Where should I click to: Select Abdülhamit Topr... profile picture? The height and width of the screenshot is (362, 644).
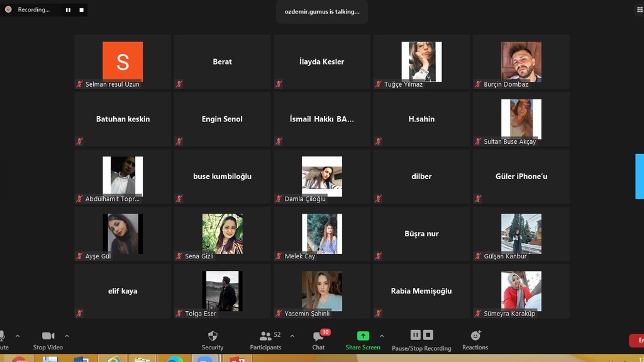123,176
